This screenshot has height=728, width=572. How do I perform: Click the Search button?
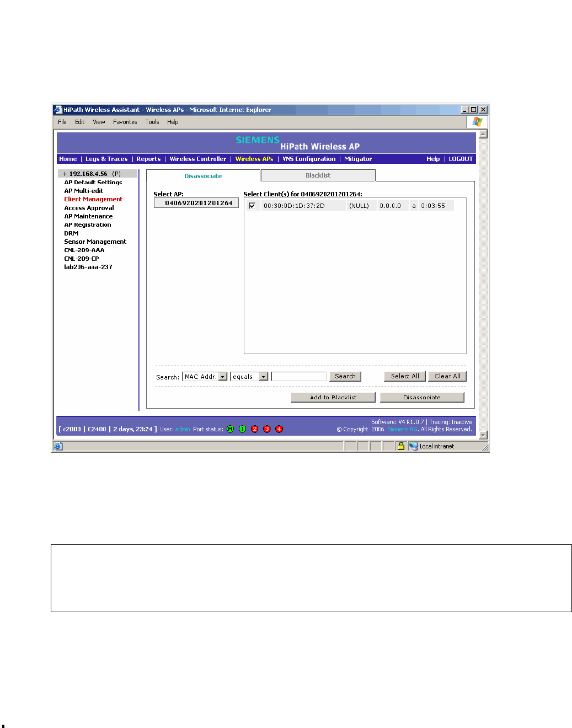(345, 376)
